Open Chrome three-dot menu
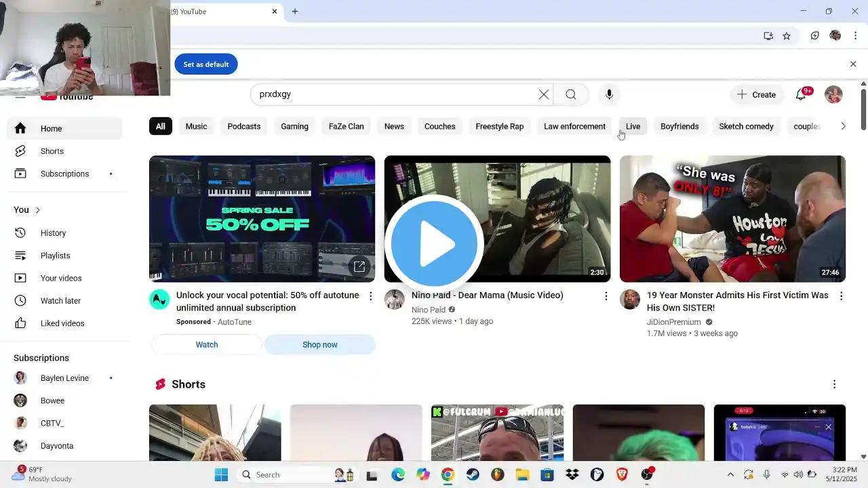 coord(855,36)
